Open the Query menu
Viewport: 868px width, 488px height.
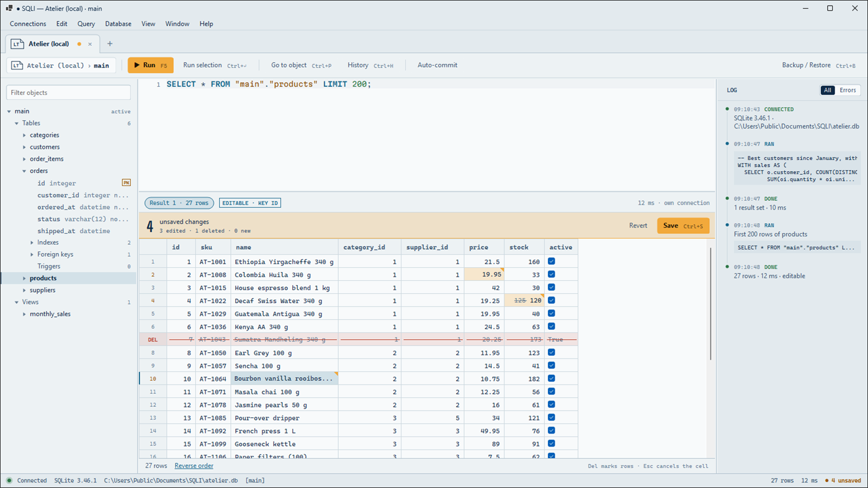point(86,24)
